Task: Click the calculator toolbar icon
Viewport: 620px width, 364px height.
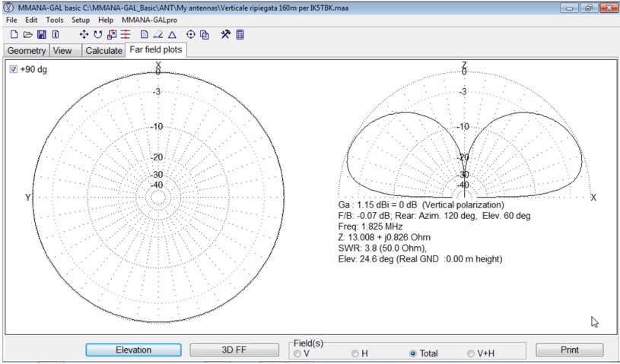Action: tap(240, 35)
